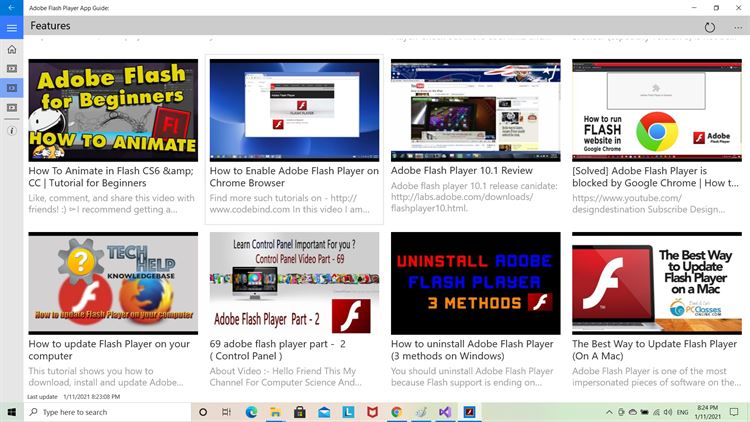Open the hamburger navigation menu

(11, 28)
